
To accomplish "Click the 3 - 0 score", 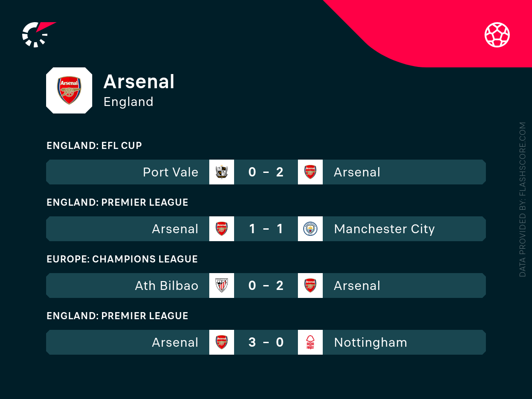I will pyautogui.click(x=266, y=342).
